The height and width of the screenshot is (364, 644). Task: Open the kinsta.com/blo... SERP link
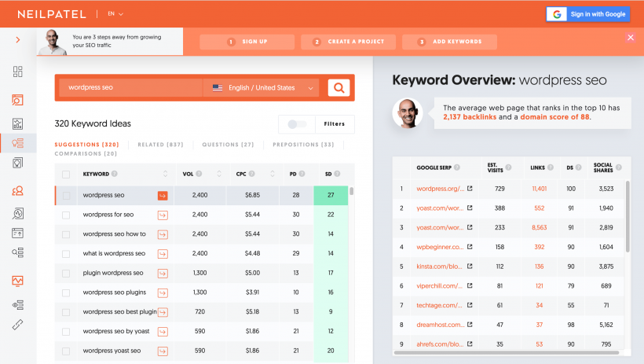tap(439, 266)
